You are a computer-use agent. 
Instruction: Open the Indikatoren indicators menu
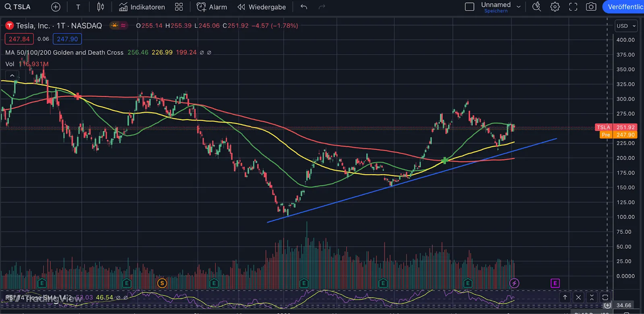click(142, 7)
